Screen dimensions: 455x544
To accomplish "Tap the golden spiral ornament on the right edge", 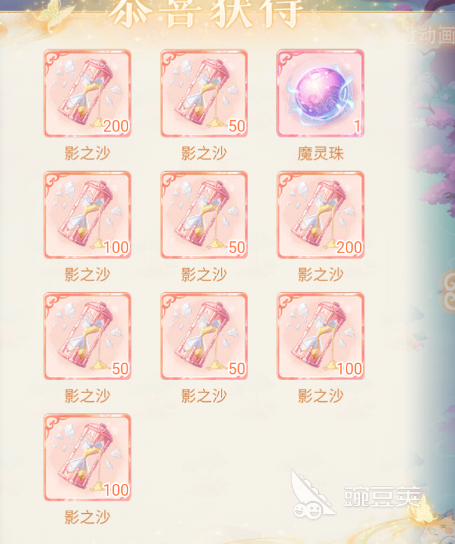I will pyautogui.click(x=448, y=289).
